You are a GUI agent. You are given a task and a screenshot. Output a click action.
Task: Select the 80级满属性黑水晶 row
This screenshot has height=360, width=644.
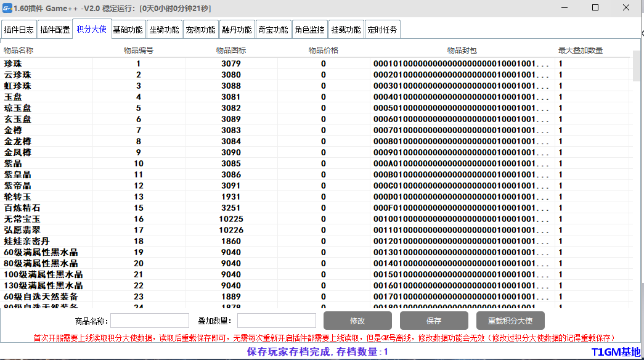(315, 263)
